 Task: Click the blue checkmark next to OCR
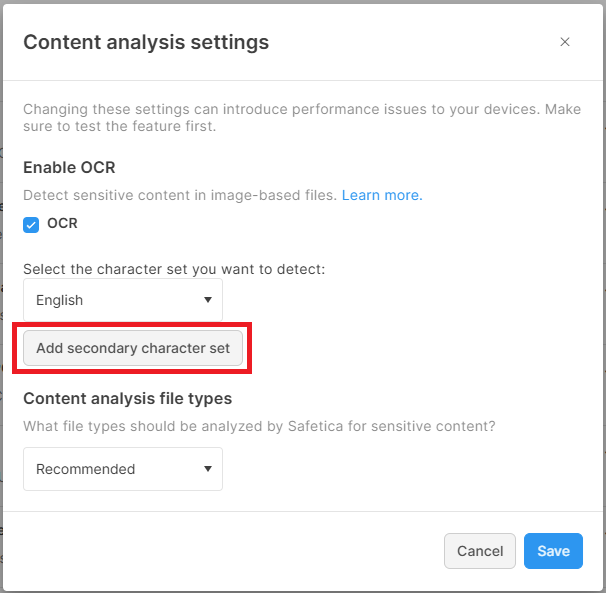pyautogui.click(x=31, y=225)
